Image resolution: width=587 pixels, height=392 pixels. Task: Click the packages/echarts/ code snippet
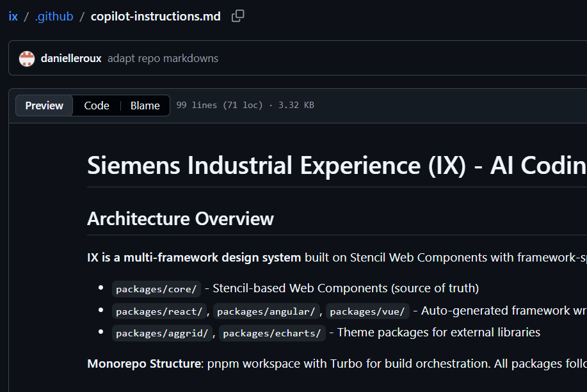[271, 333]
